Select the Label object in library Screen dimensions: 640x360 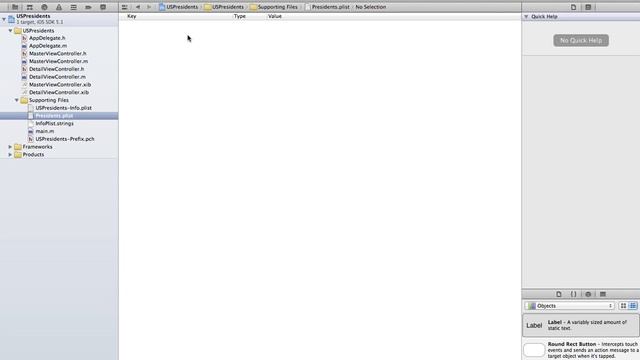[x=581, y=325]
